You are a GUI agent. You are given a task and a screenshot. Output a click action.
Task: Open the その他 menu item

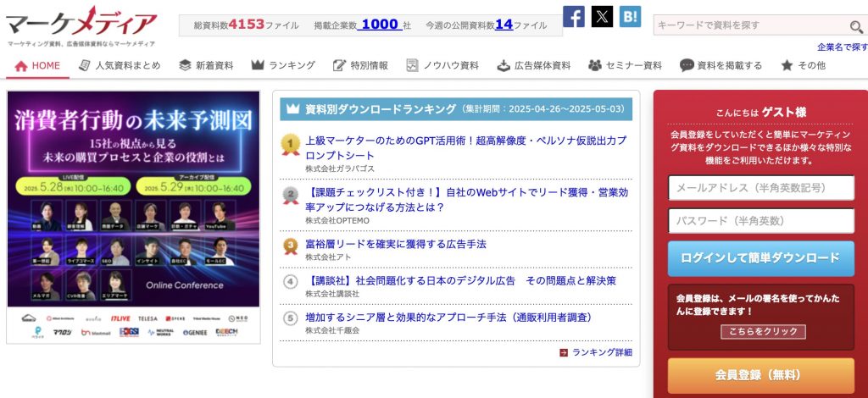click(804, 65)
